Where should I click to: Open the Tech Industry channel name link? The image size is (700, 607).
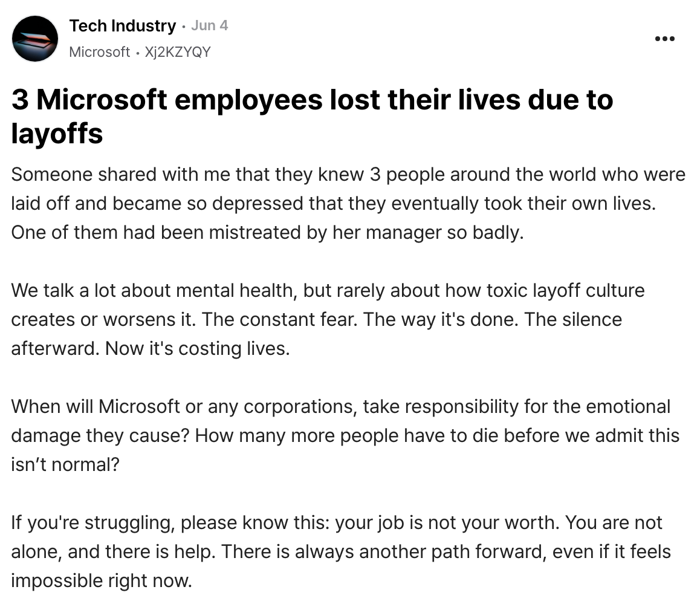tap(122, 26)
